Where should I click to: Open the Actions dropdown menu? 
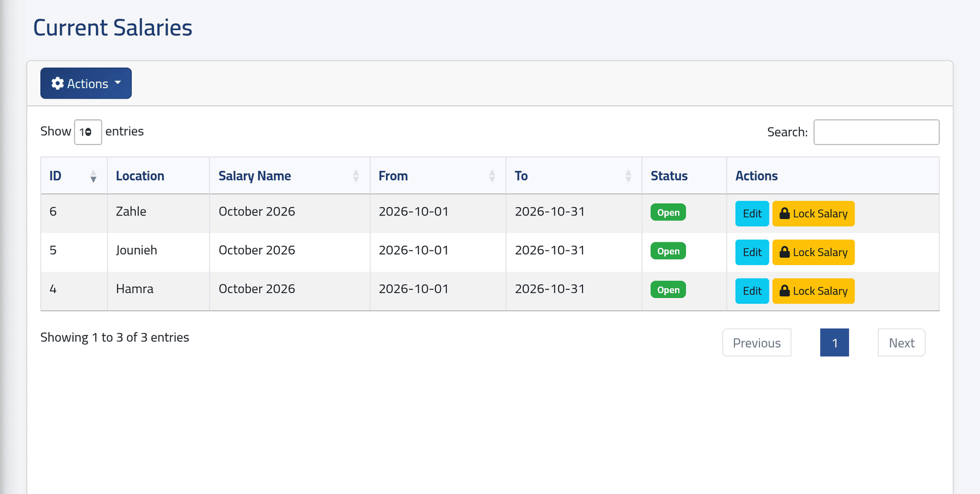coord(86,83)
